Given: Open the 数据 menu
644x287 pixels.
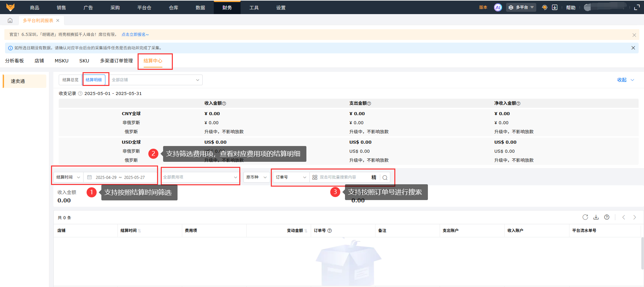Looking at the screenshot, I should pyautogui.click(x=200, y=7).
